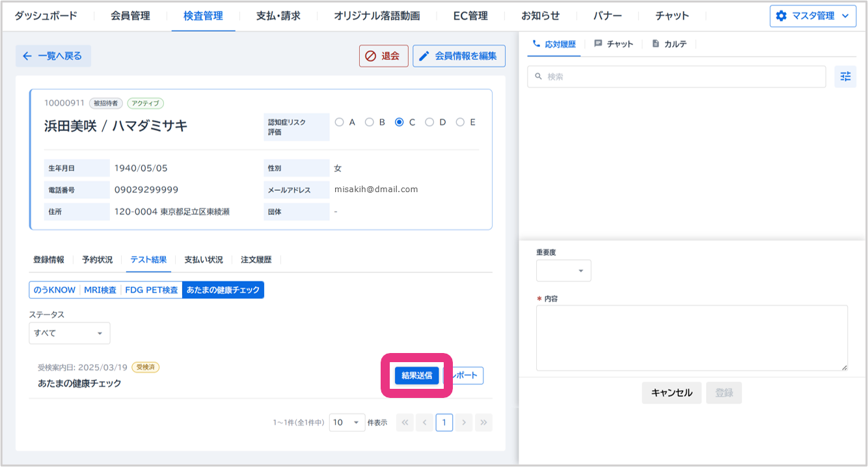Select the MRI検査 test type tab

tap(100, 290)
